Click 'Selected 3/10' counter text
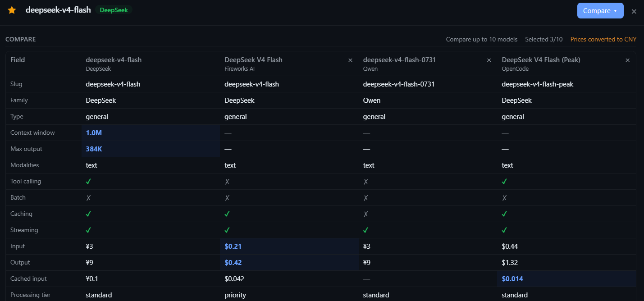 pos(544,39)
